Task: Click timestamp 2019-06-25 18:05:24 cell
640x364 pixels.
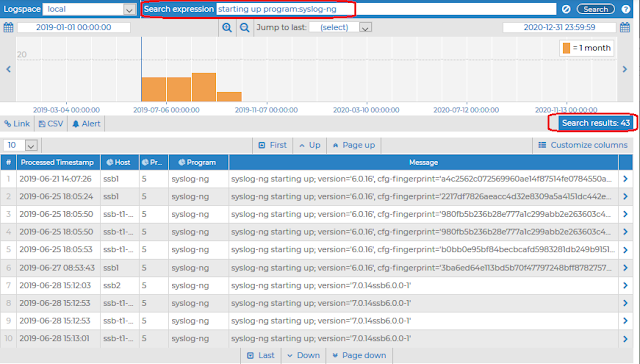Action: point(56,196)
